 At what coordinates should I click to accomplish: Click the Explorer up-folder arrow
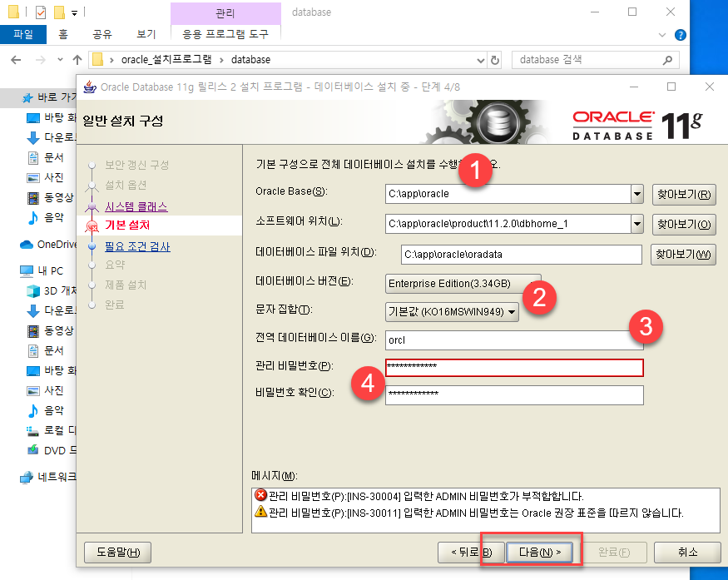(77, 59)
